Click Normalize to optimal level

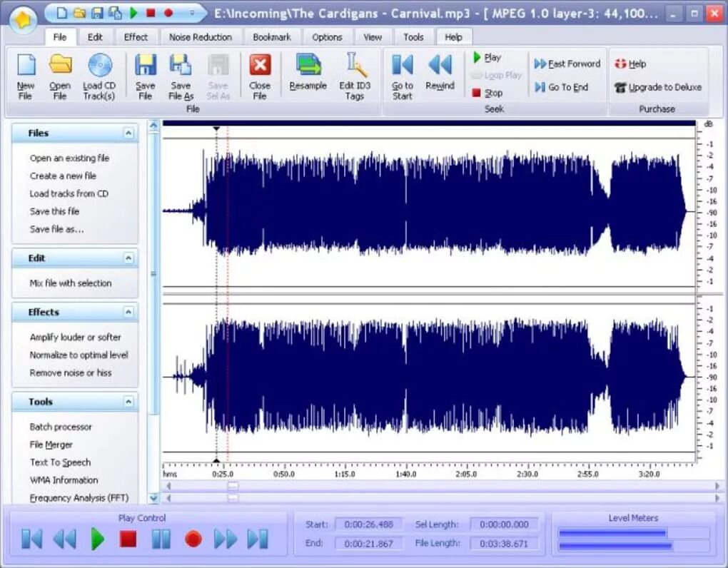(x=79, y=355)
